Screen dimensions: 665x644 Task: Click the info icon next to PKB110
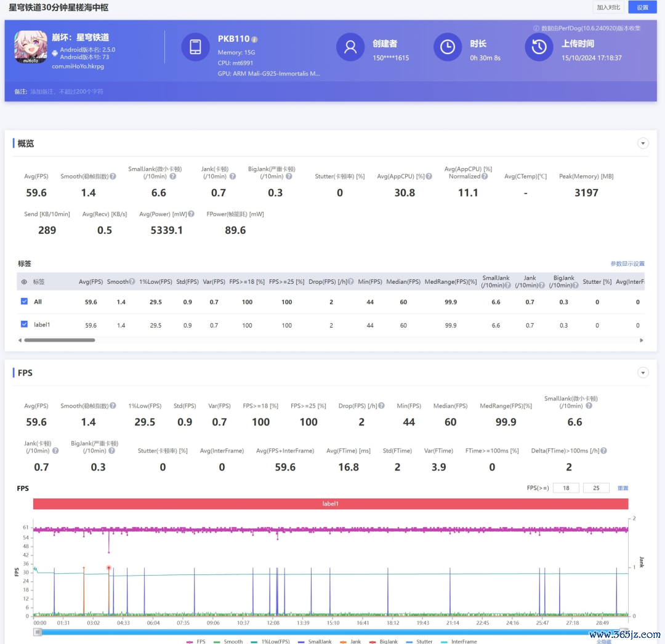click(254, 39)
